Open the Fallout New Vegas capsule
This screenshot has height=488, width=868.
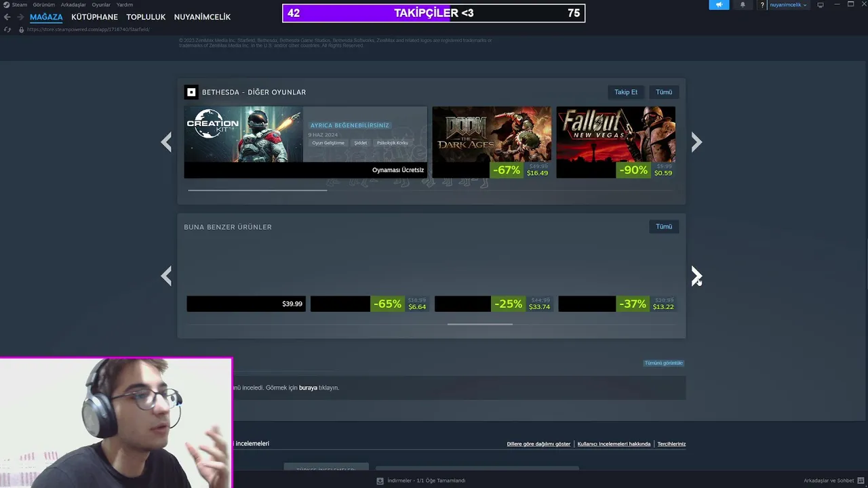616,142
